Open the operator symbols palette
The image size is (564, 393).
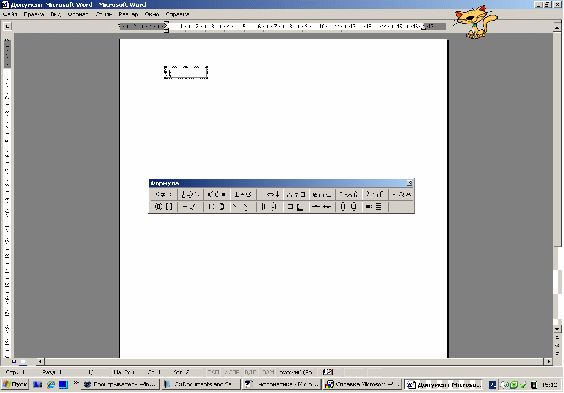coord(243,195)
